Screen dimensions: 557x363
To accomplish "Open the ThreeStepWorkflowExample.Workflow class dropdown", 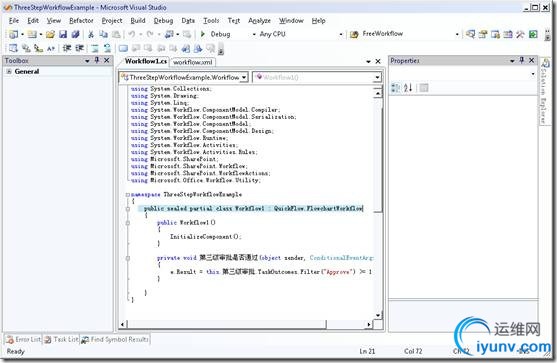I will tap(244, 77).
